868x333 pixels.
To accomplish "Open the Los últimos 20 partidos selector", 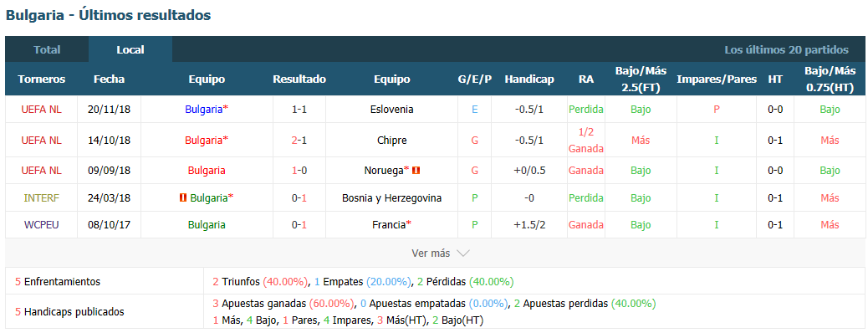I will (x=786, y=50).
